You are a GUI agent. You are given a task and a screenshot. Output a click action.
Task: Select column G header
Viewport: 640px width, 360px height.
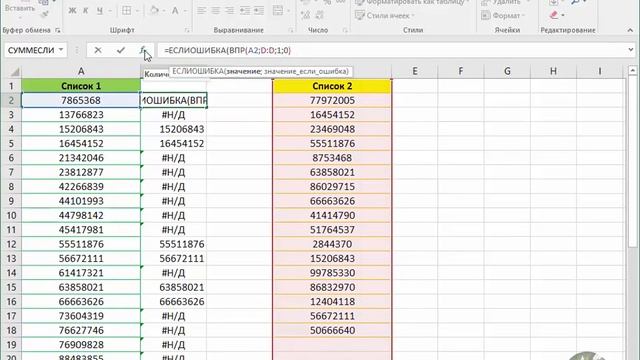tap(507, 71)
